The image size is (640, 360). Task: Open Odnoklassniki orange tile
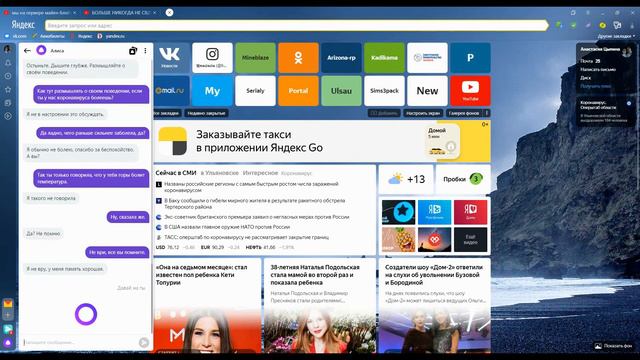pyautogui.click(x=298, y=58)
